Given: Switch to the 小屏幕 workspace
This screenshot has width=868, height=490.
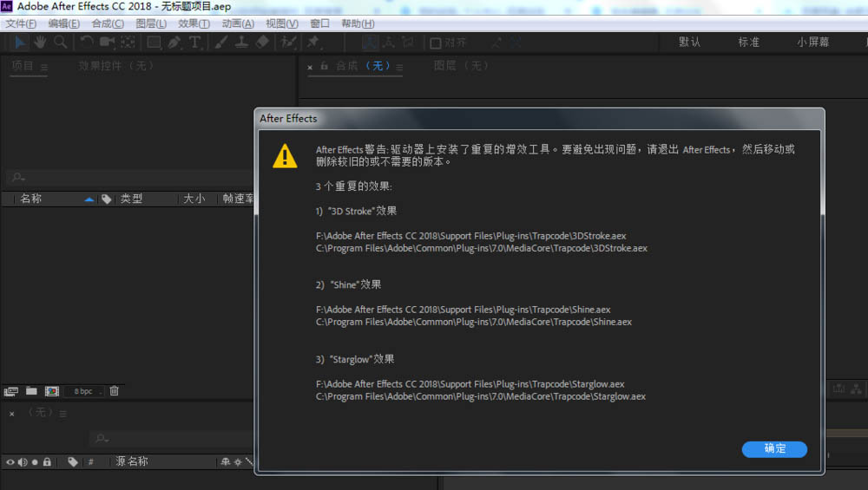Looking at the screenshot, I should [813, 42].
